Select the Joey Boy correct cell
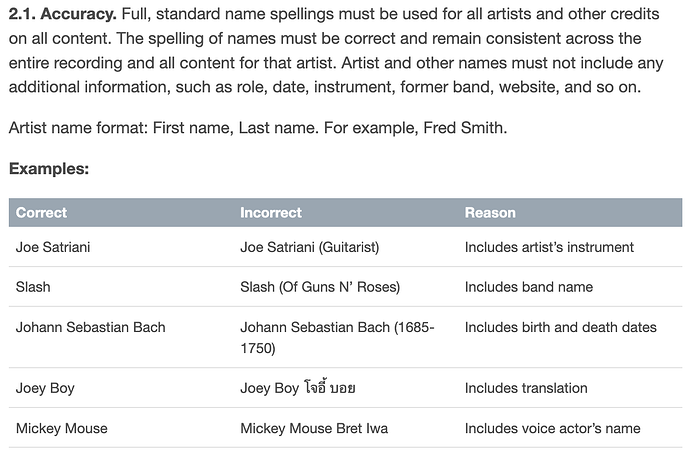690x456 pixels. coord(45,388)
